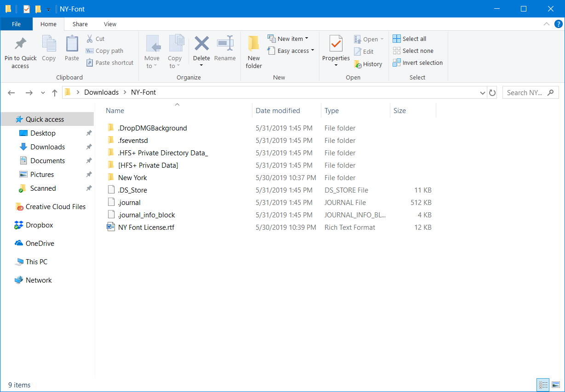The image size is (565, 392).
Task: Click Downloads in the address path
Action: (101, 92)
